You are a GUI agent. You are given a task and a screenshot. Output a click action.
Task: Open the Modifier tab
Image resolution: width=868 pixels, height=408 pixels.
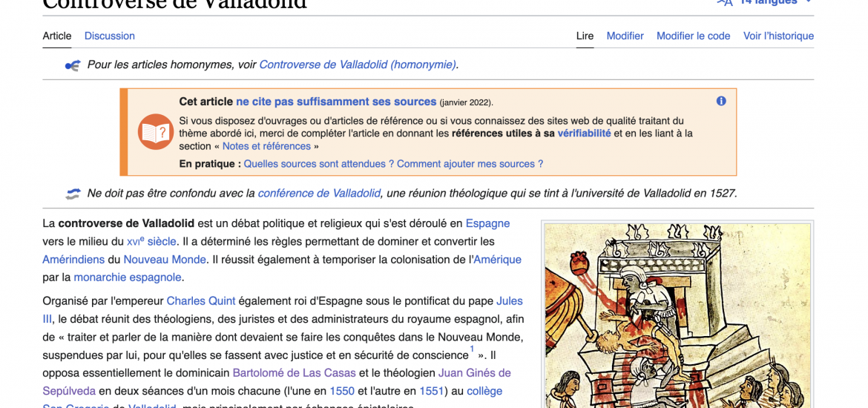click(x=625, y=36)
